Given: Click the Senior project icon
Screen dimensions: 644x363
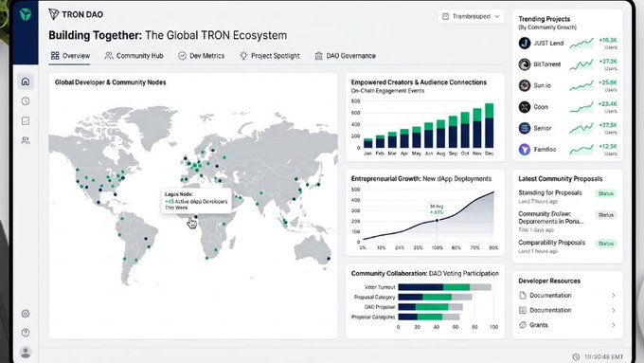Looking at the screenshot, I should click(x=525, y=128).
